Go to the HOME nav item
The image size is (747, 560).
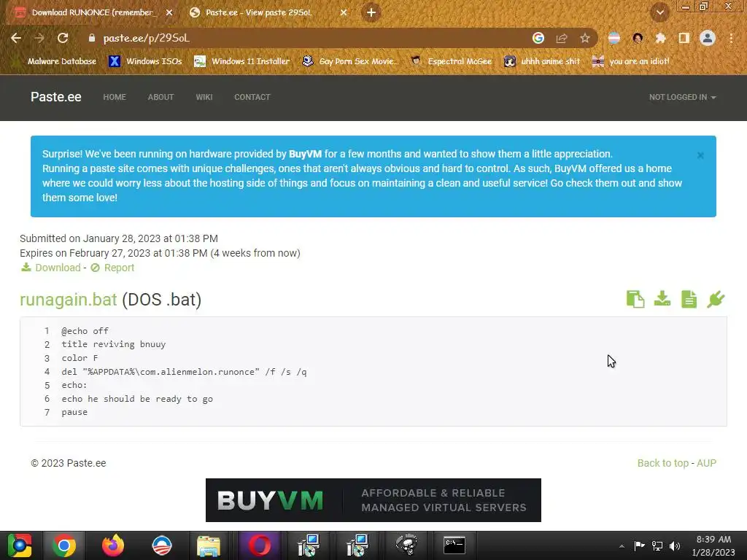click(115, 97)
